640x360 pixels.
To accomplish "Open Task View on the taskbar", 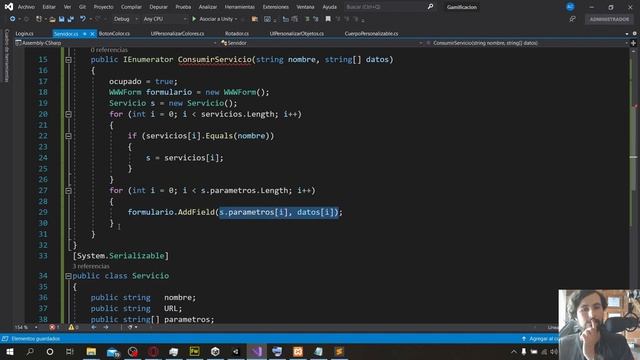I will click(70, 351).
